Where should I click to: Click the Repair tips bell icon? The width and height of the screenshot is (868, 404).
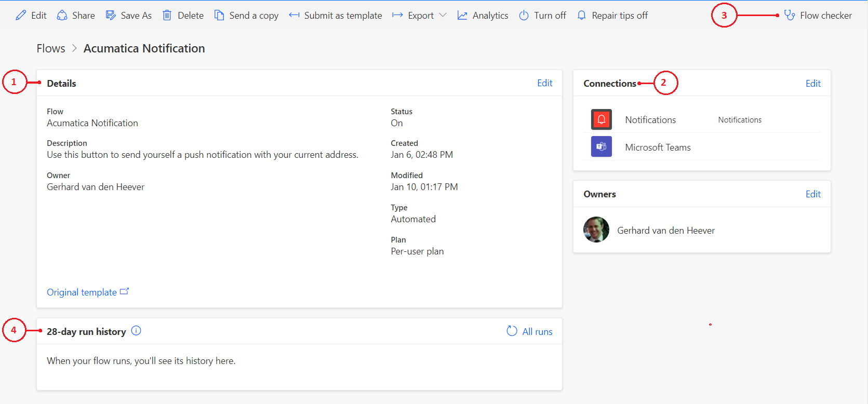582,16
